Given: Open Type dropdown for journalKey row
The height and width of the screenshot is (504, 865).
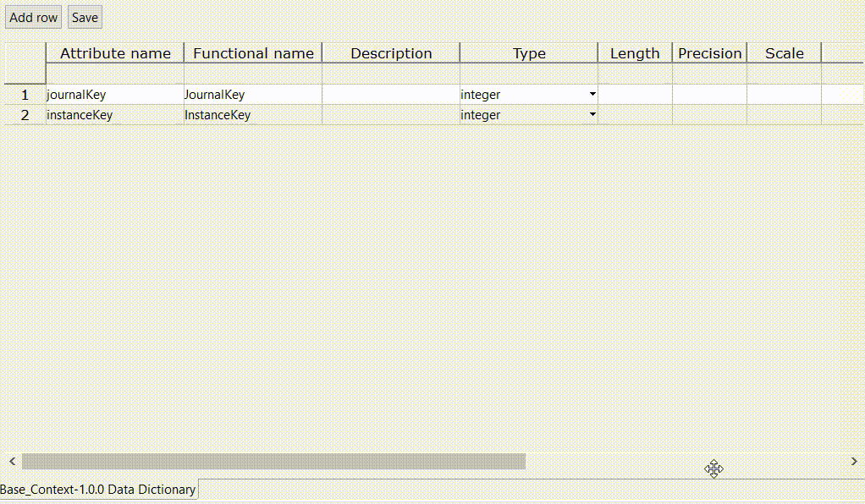Looking at the screenshot, I should click(x=592, y=95).
